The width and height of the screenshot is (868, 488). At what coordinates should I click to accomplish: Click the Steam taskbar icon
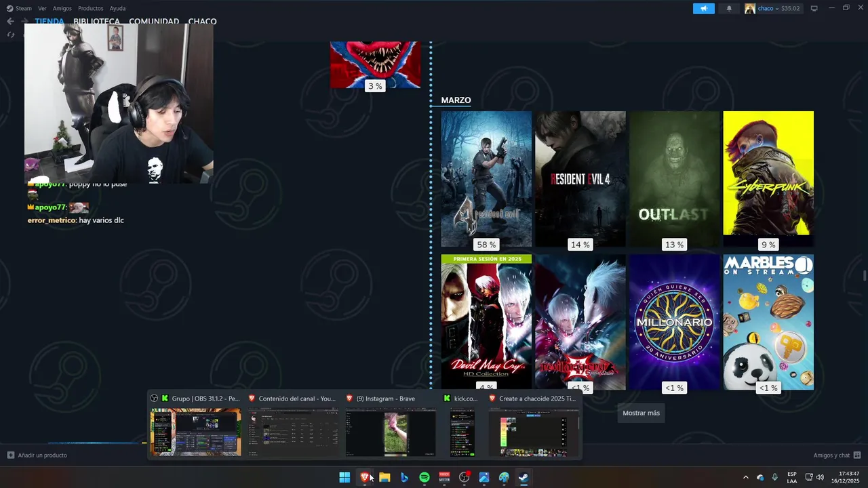click(524, 477)
